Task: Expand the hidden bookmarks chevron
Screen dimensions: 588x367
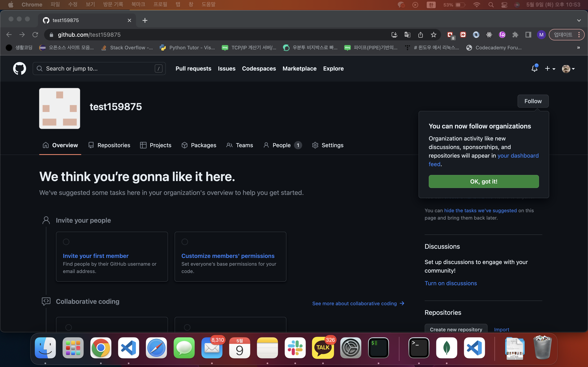Action: pyautogui.click(x=579, y=48)
